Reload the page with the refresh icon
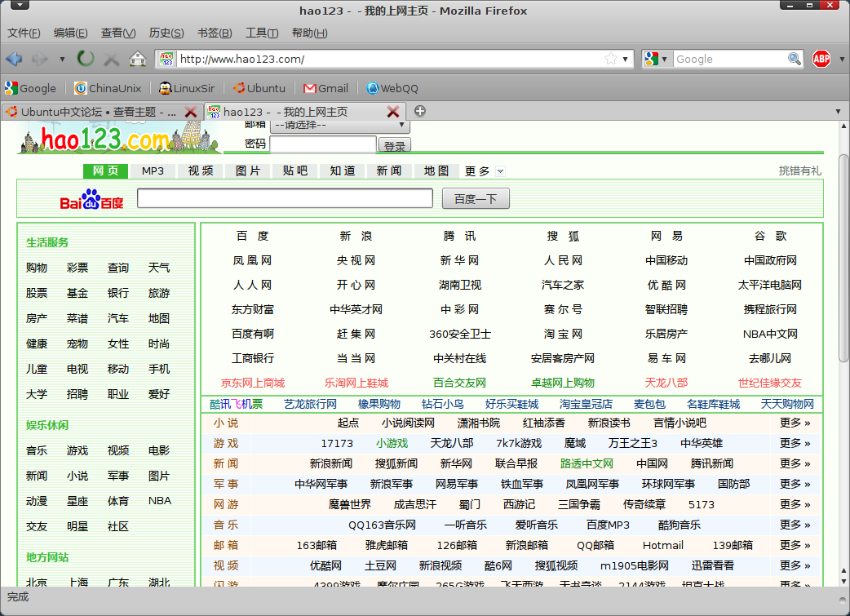850x616 pixels. pos(85,59)
